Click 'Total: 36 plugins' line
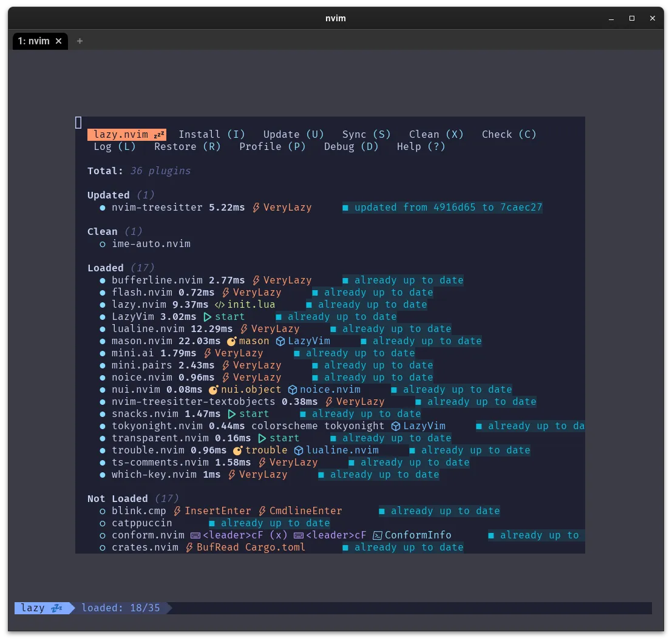672x641 pixels. coord(139,171)
